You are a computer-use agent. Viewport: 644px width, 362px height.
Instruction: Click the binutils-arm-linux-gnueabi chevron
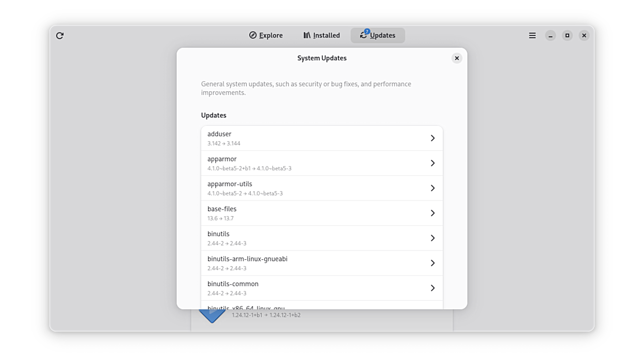pyautogui.click(x=432, y=263)
